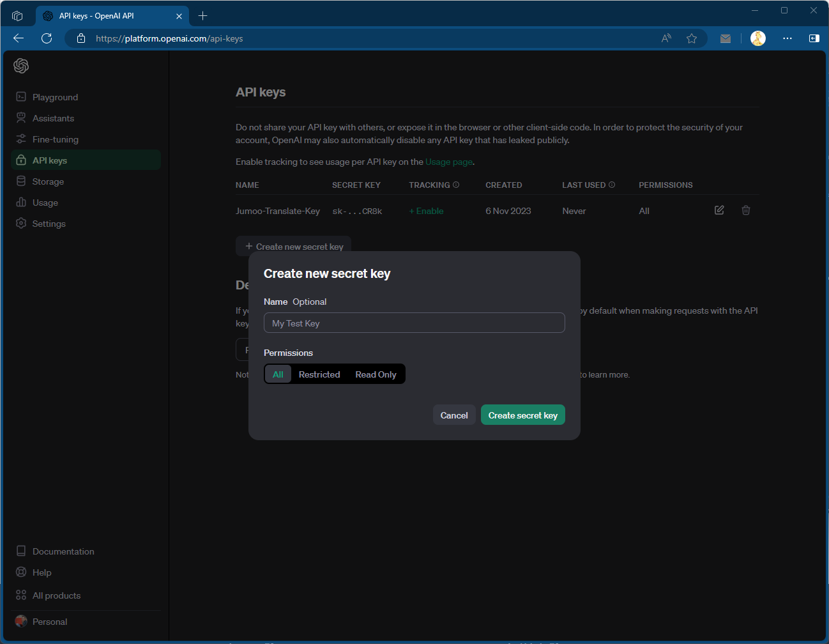This screenshot has width=829, height=644.
Task: Click the Help lifebuoy icon
Action: 21,572
